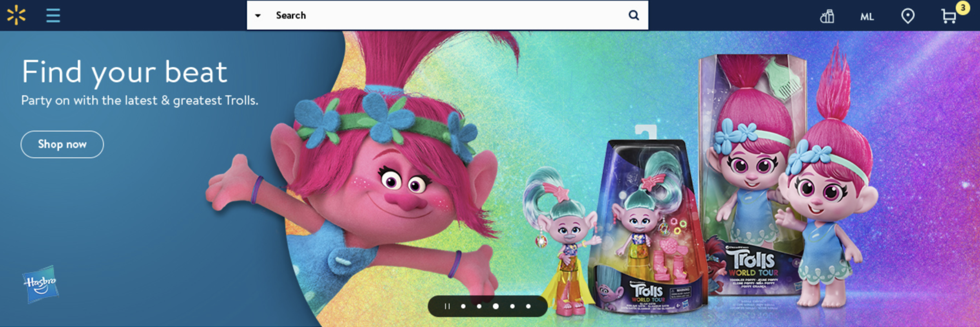Image resolution: width=980 pixels, height=327 pixels.
Task: Click the Hasbro logo
Action: pyautogui.click(x=41, y=284)
